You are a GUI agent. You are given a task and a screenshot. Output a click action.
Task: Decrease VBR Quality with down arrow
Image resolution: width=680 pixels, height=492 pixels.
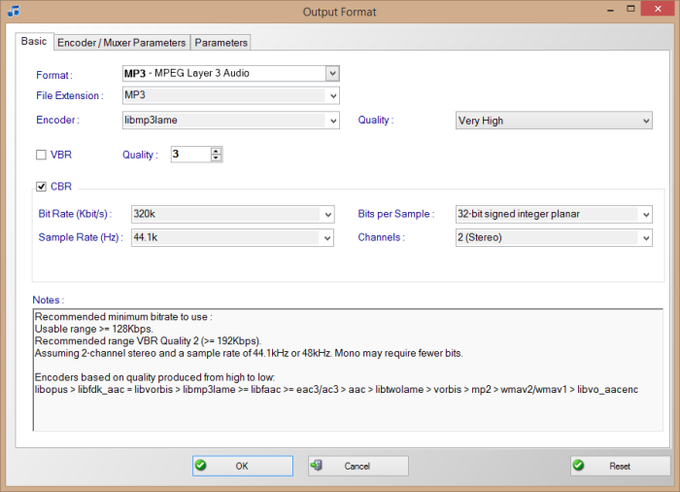216,158
